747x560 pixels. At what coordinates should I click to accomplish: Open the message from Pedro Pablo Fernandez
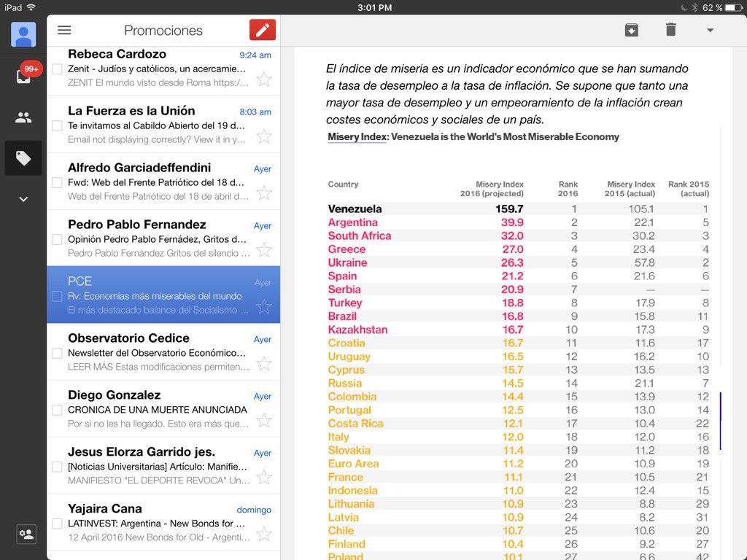click(x=163, y=238)
